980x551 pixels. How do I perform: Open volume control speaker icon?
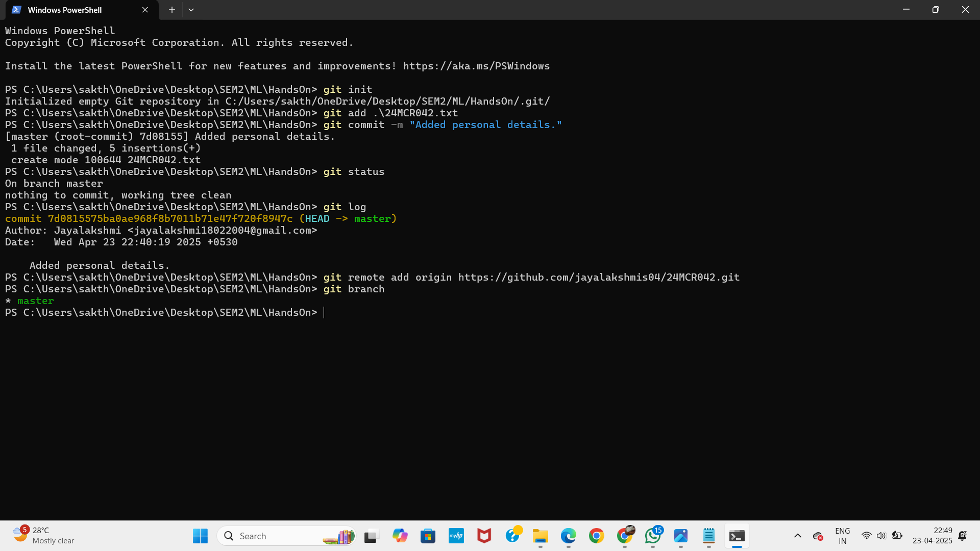[881, 536]
